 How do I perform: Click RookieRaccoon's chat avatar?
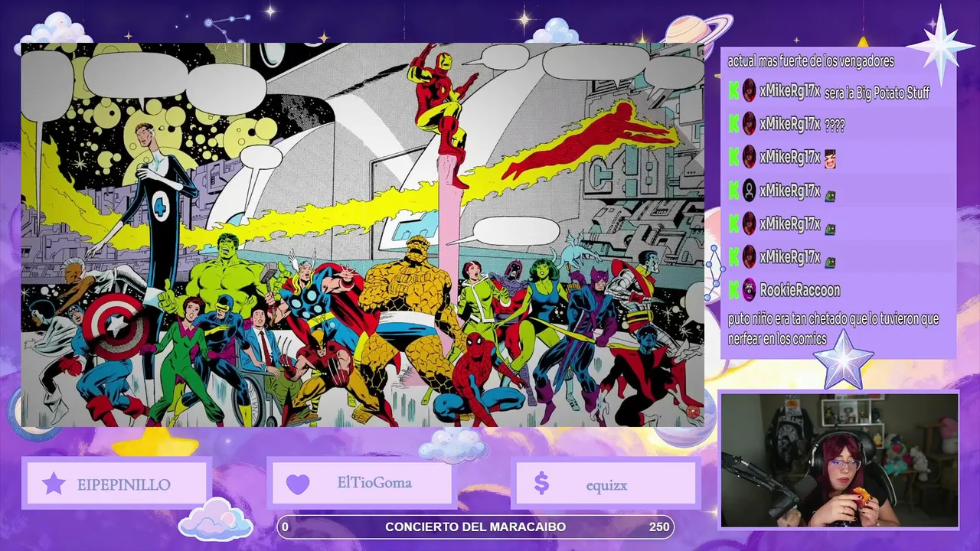click(x=749, y=290)
